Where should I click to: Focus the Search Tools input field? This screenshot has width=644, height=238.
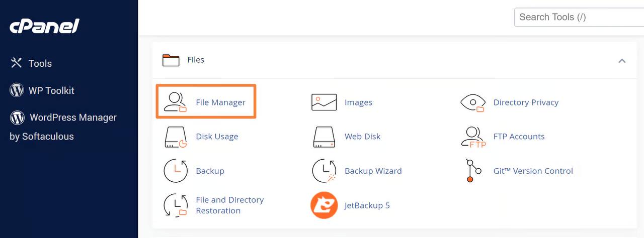(x=579, y=17)
